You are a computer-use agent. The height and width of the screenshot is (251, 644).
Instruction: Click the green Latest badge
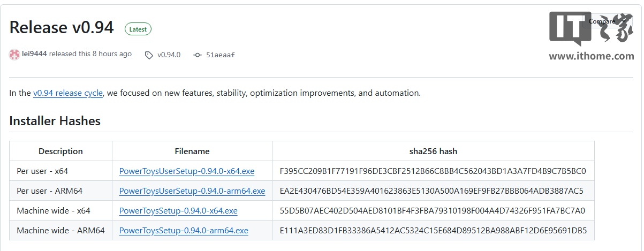pyautogui.click(x=138, y=29)
